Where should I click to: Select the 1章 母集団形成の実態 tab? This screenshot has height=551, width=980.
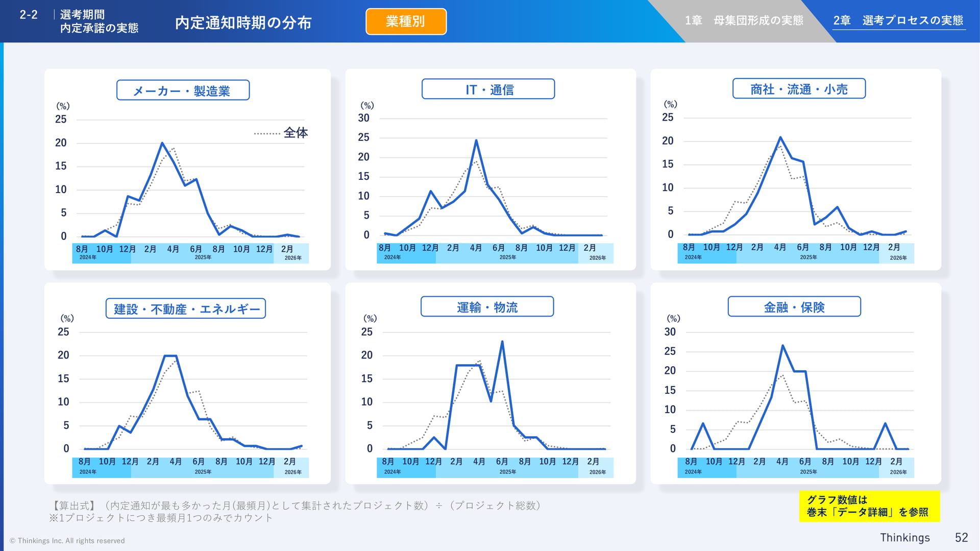(x=744, y=20)
